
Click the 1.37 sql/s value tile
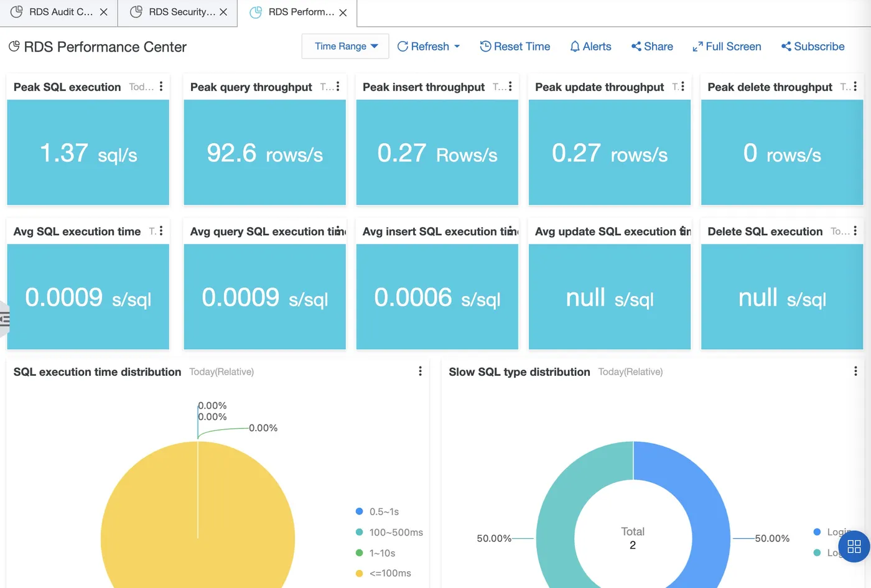click(x=88, y=152)
